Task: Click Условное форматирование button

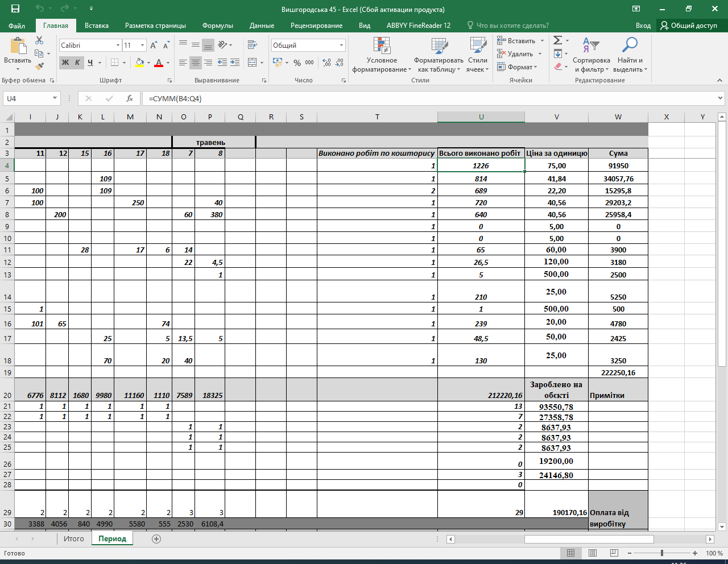Action: (382, 55)
